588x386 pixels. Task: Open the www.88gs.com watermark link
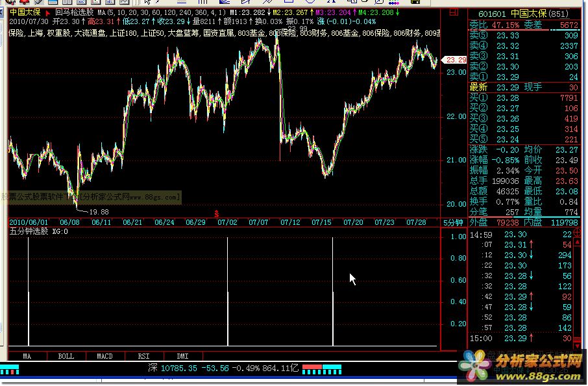point(154,196)
